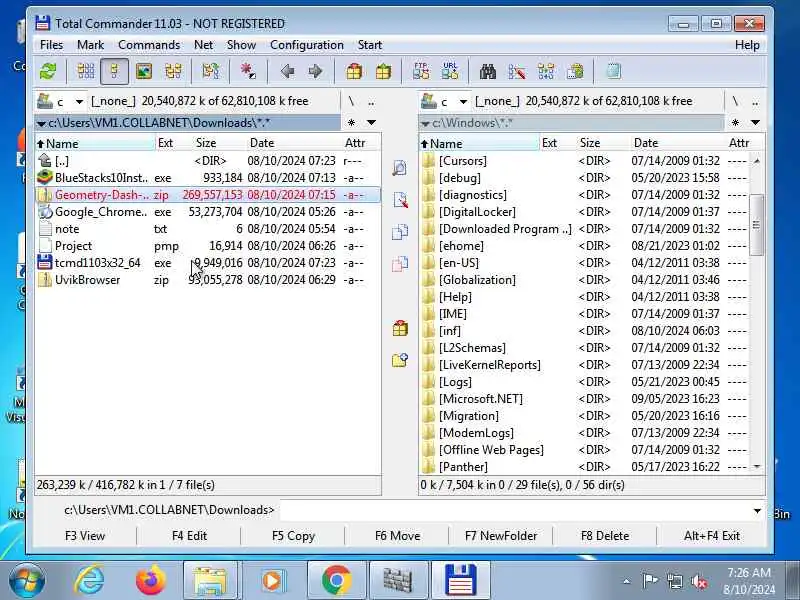The image size is (800, 600).
Task: Open the Configuration menu
Action: 307,45
